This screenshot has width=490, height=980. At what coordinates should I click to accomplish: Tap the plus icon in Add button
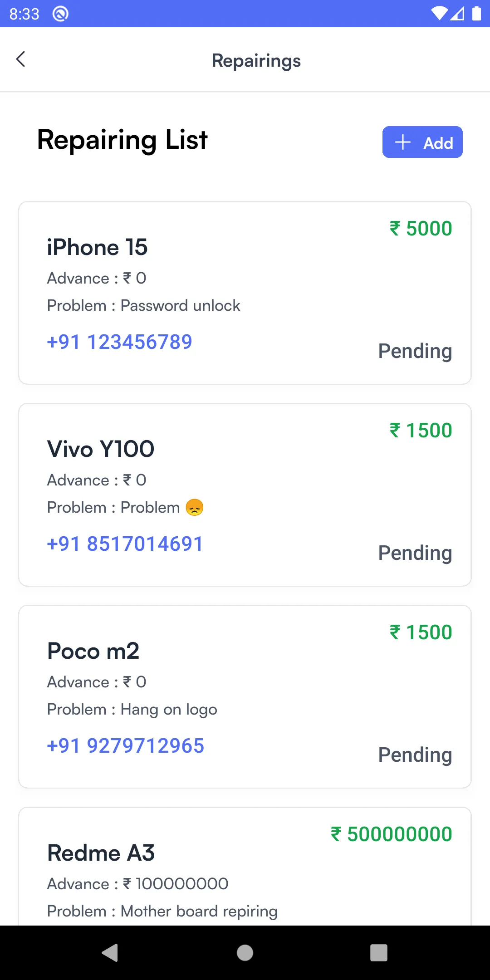pos(403,142)
